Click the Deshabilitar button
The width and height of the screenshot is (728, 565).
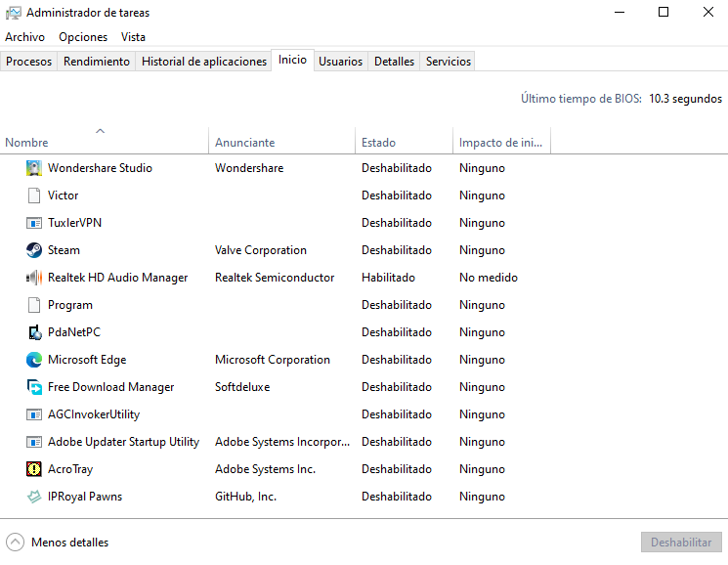coord(681,543)
